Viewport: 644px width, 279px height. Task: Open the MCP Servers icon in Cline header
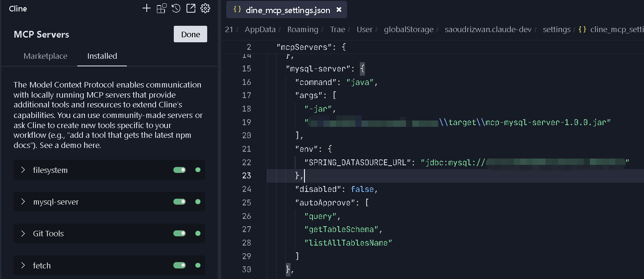162,8
